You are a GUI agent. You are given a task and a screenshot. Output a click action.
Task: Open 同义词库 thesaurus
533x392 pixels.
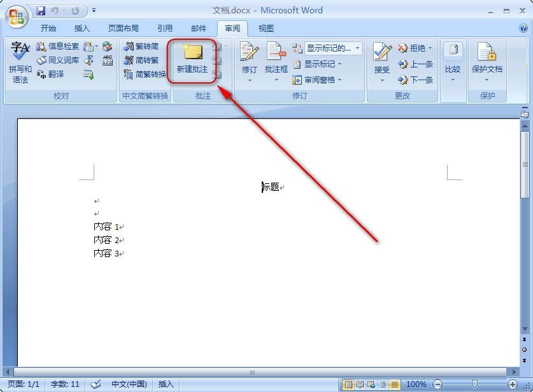point(58,60)
